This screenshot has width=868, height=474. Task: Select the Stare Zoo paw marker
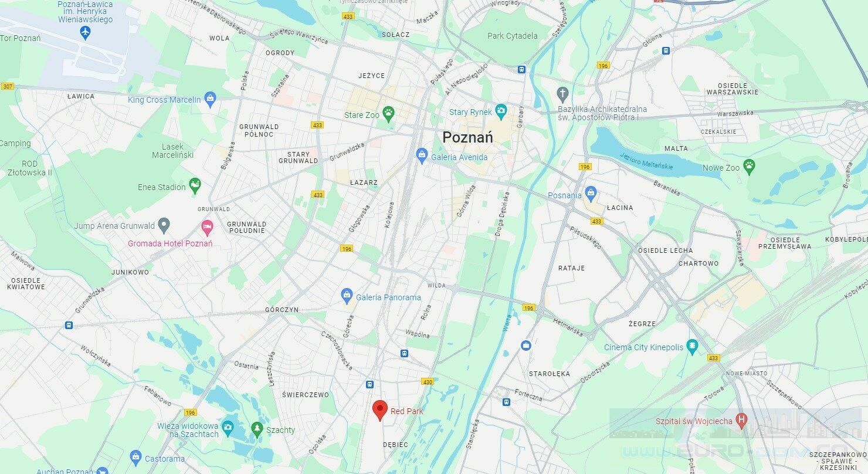point(388,114)
